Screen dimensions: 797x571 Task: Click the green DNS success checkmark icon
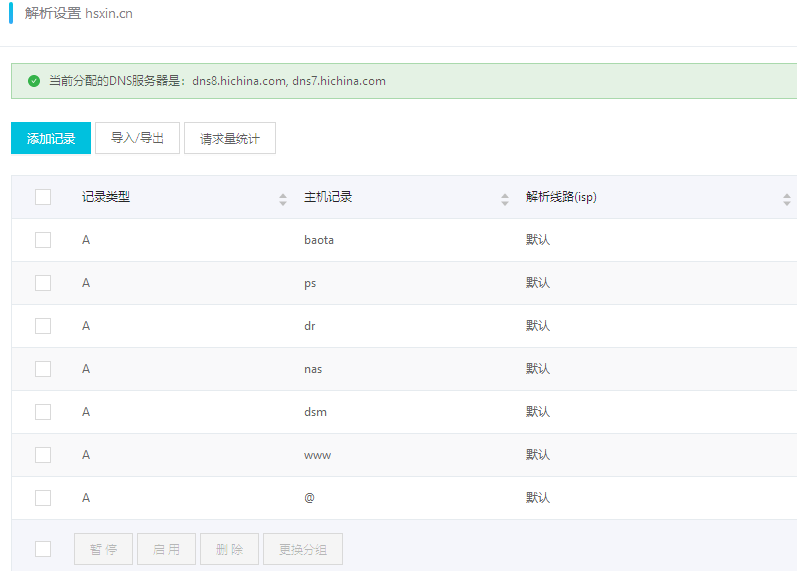coord(34,81)
